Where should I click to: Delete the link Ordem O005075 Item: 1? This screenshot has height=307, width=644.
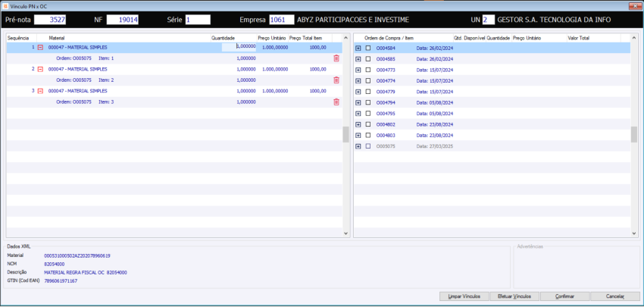click(336, 58)
